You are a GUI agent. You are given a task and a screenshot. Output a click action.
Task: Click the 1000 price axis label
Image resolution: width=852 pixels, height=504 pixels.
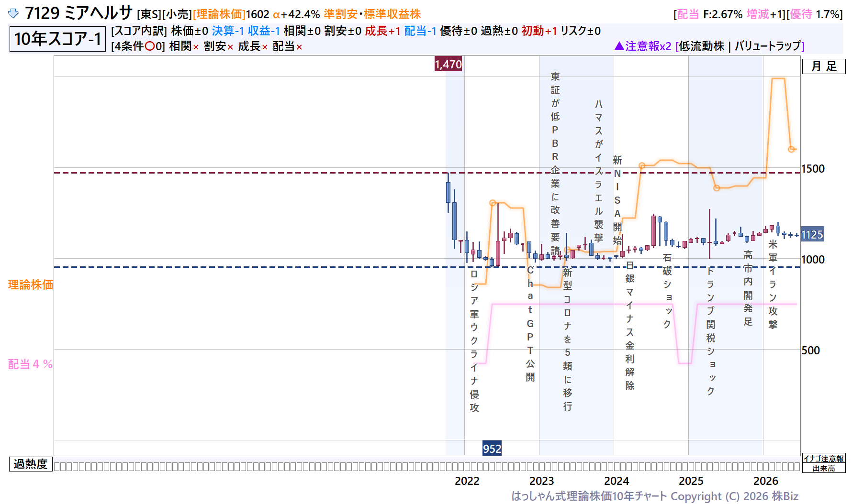coord(813,260)
